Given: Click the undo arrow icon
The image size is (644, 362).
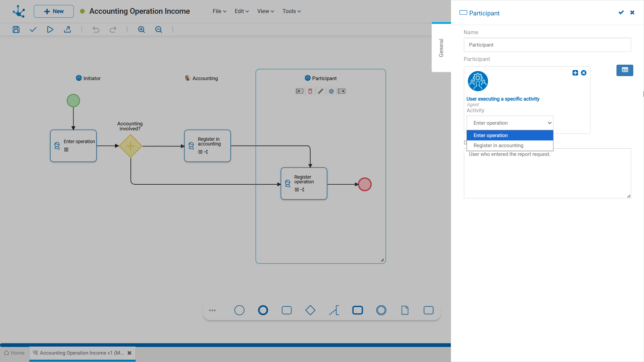Looking at the screenshot, I should tap(96, 29).
